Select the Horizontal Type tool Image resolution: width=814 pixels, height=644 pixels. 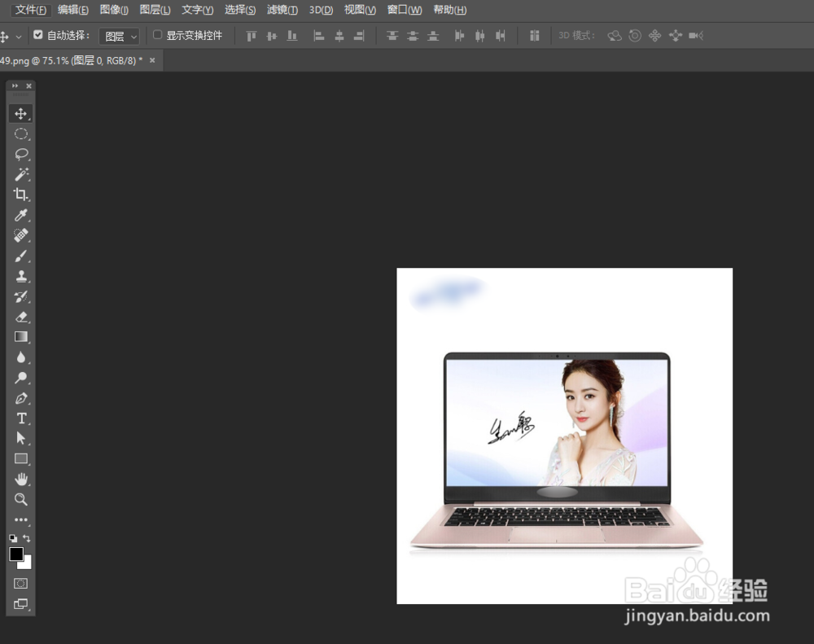(21, 418)
